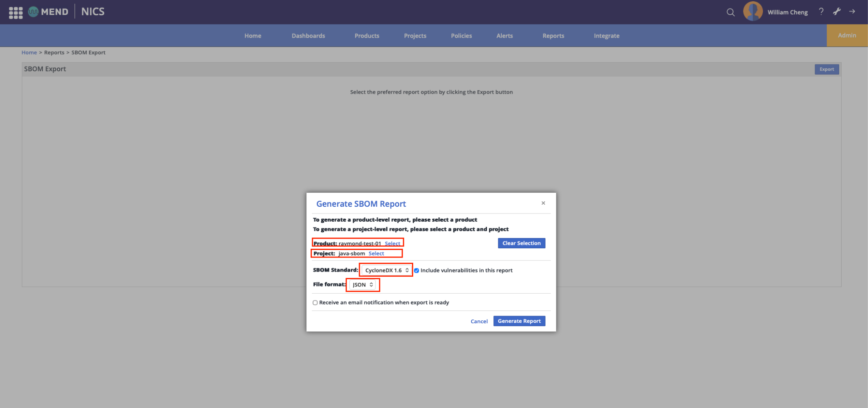Click the raymond-test-01 product value
This screenshot has width=868, height=408.
tap(360, 243)
